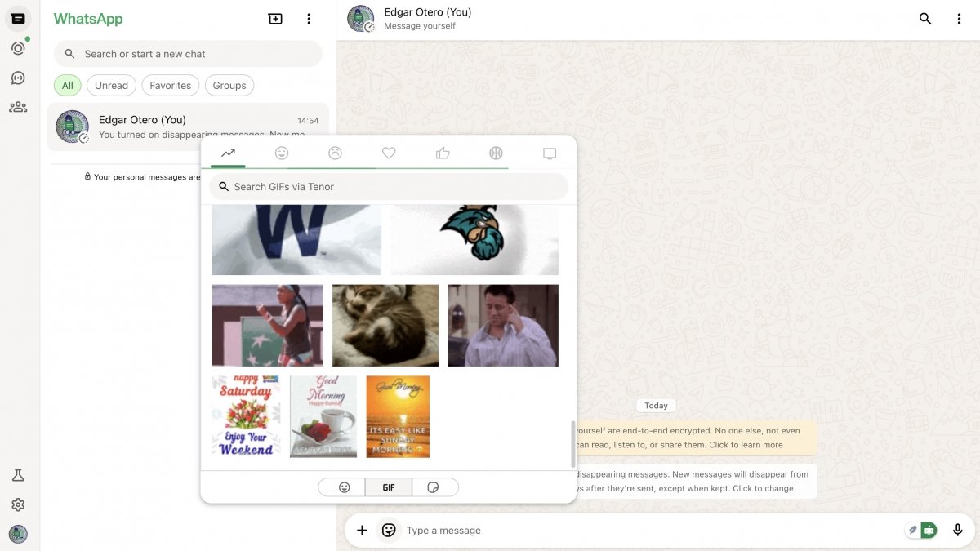
Task: Pick the teal rooster mascot GIF
Action: (x=474, y=240)
